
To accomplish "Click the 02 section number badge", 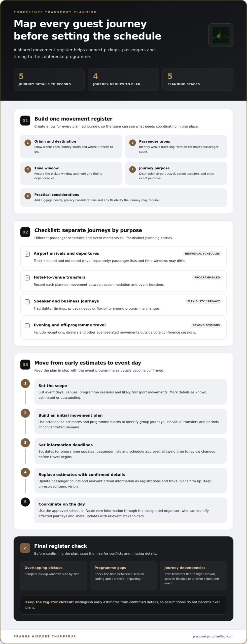I will coord(25,232).
